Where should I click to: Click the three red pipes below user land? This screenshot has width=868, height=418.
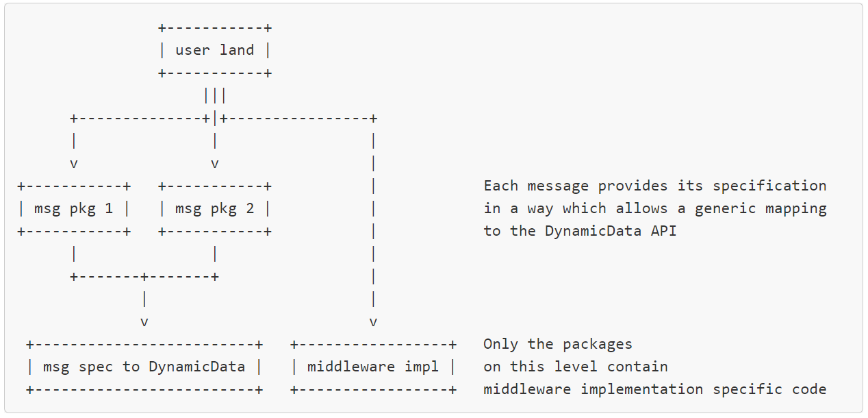[215, 95]
